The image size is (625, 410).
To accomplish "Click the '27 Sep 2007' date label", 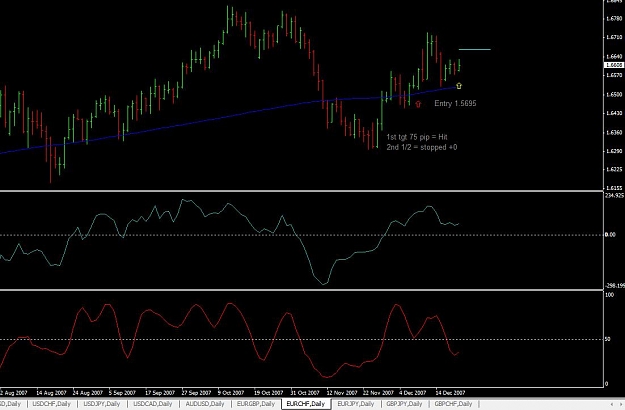I will tap(196, 393).
